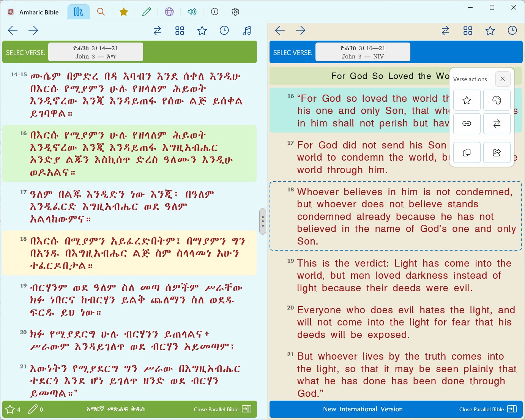Open the music note icon
The height and width of the screenshot is (420, 525).
pyautogui.click(x=247, y=31)
